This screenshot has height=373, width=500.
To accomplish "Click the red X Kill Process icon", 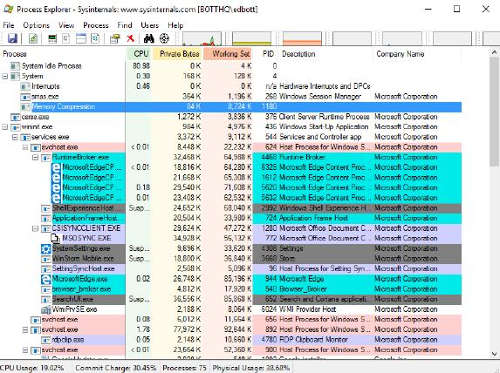I will [x=130, y=38].
